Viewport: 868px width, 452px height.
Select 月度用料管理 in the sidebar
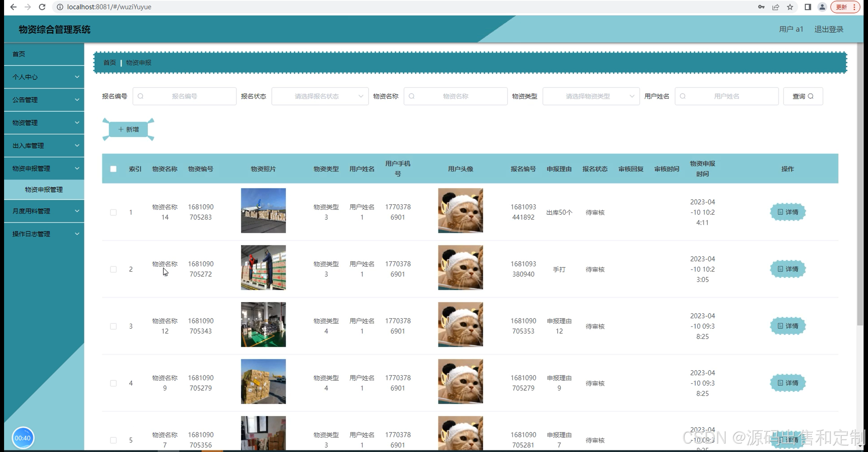(44, 211)
